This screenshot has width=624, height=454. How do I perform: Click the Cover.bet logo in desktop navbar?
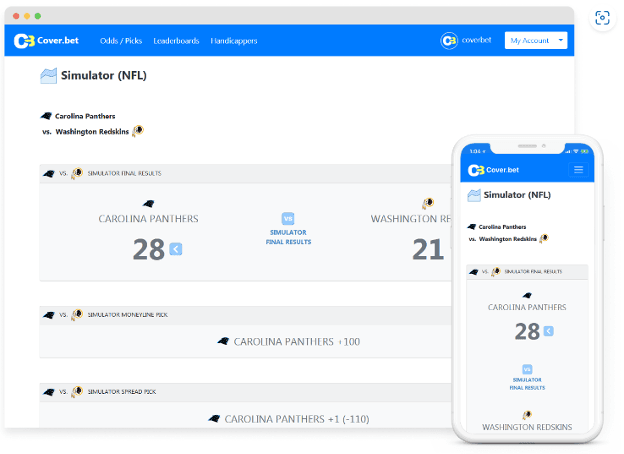[x=46, y=41]
